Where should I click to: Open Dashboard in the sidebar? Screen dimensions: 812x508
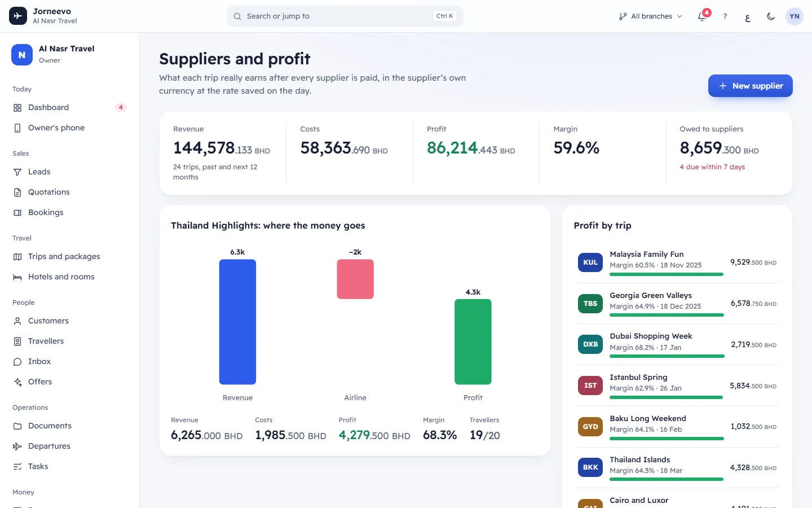[x=69, y=107]
